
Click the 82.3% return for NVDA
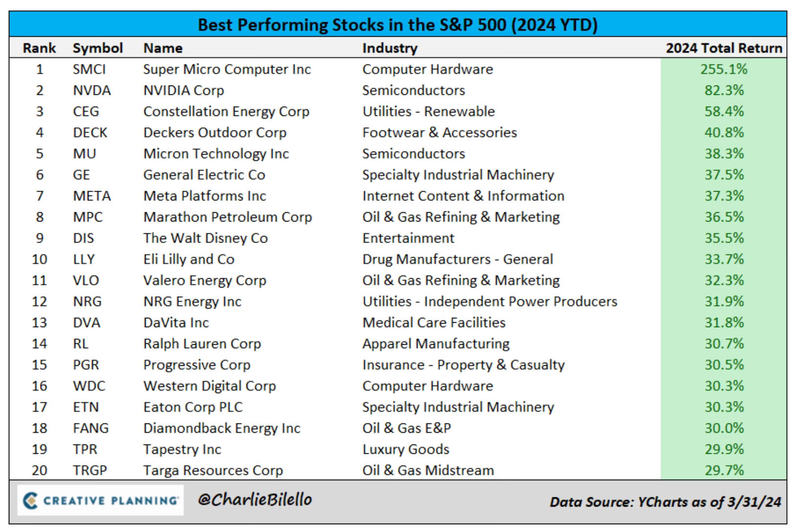(x=724, y=90)
